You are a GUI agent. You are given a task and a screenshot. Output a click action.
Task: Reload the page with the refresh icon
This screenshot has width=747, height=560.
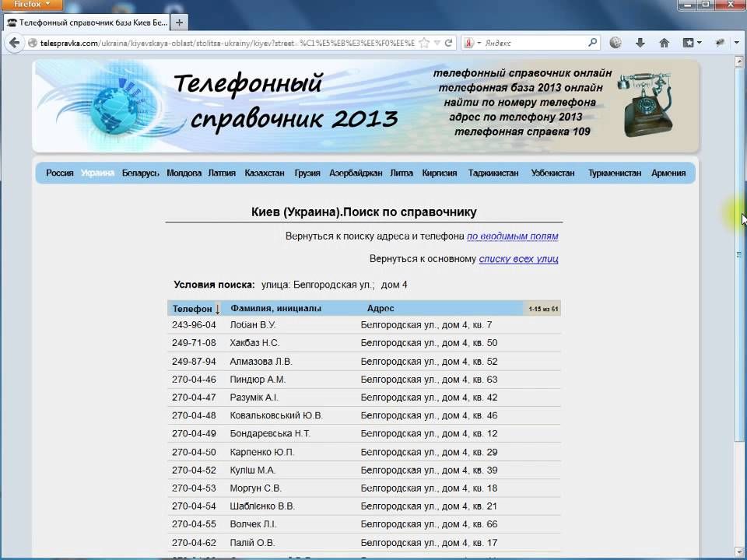449,43
